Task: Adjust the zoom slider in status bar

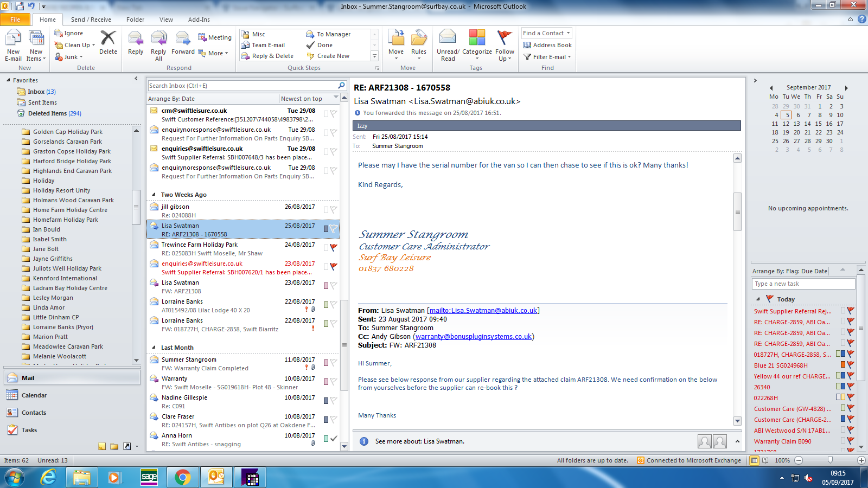Action: [830, 460]
